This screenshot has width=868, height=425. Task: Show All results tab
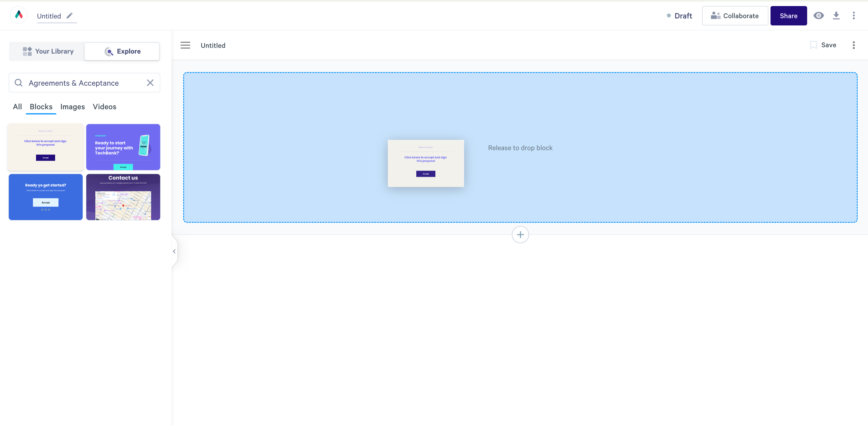[17, 107]
